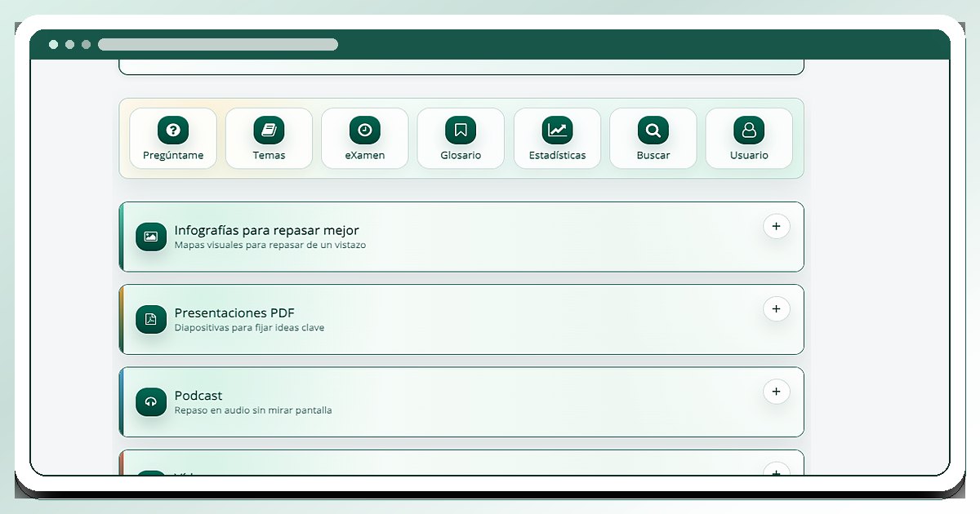Expand the Infografías para repasar mejor section
980x514 pixels.
pyautogui.click(x=776, y=226)
